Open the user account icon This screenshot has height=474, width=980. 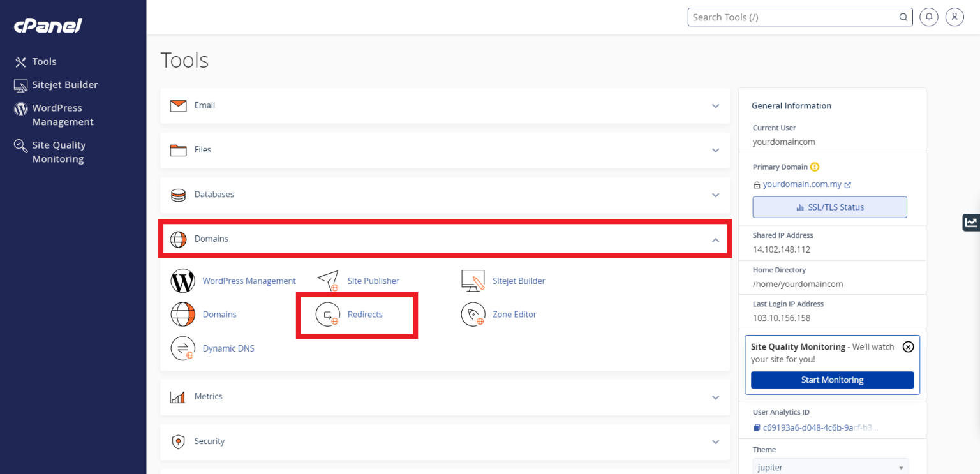(954, 17)
